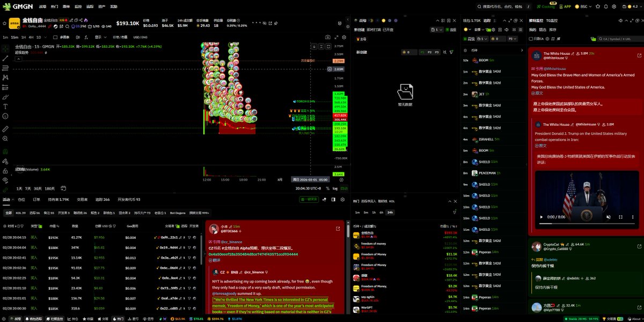Toggle the P1 preset in 新创建 row
This screenshot has height=322, width=644.
click(x=422, y=52)
